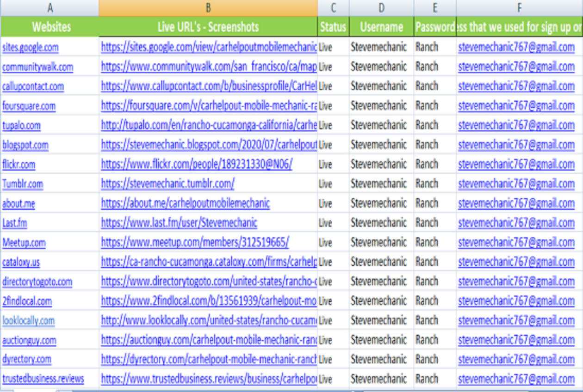The image size is (583, 392).
Task: Open the stevemechanic.tumblr.com URL
Action: [x=168, y=184]
